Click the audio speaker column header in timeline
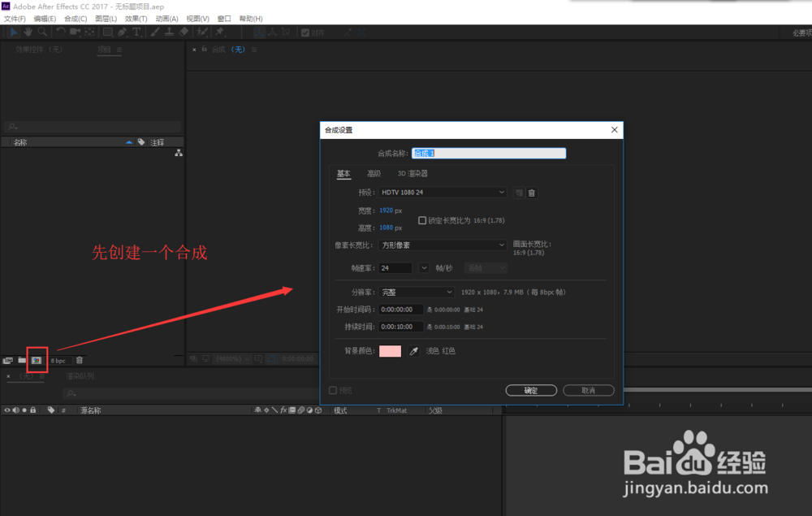Screen dimensions: 812x516 [x=15, y=410]
